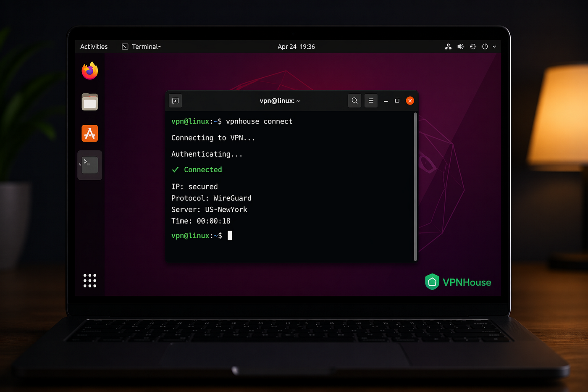Click the power icon in the top bar

(485, 47)
